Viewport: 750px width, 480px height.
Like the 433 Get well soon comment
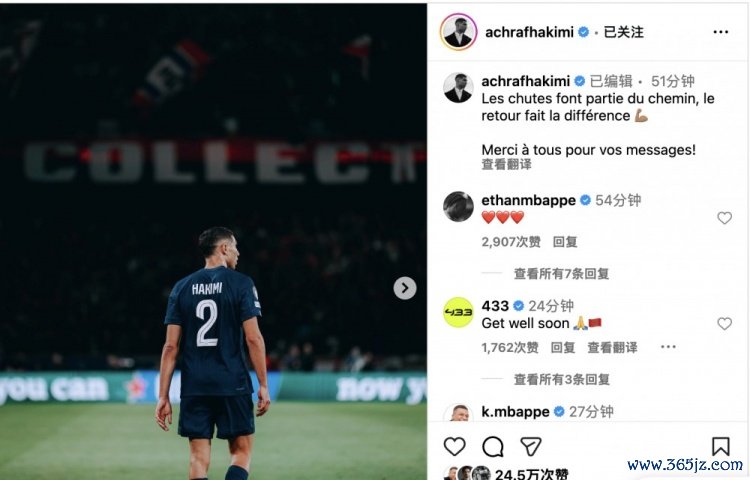725,324
